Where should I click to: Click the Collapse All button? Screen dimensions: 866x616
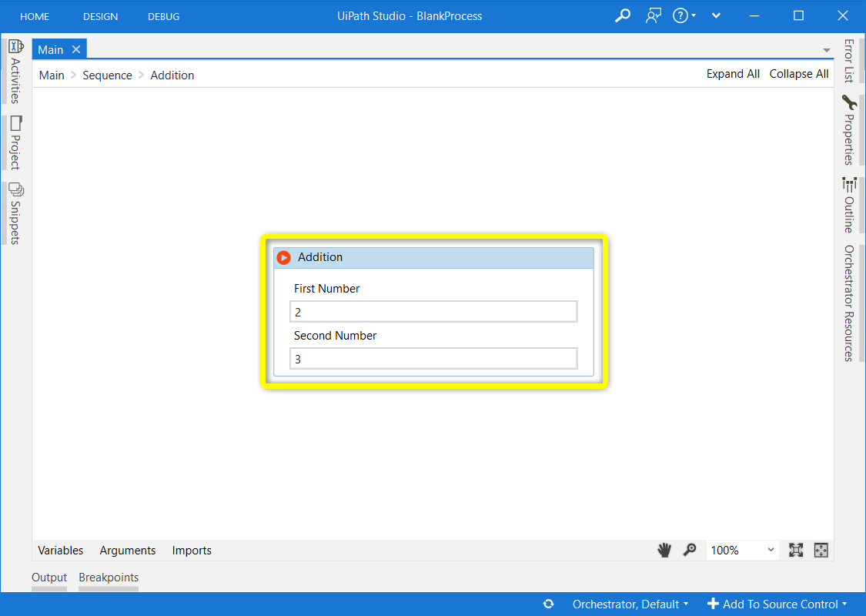coord(799,74)
